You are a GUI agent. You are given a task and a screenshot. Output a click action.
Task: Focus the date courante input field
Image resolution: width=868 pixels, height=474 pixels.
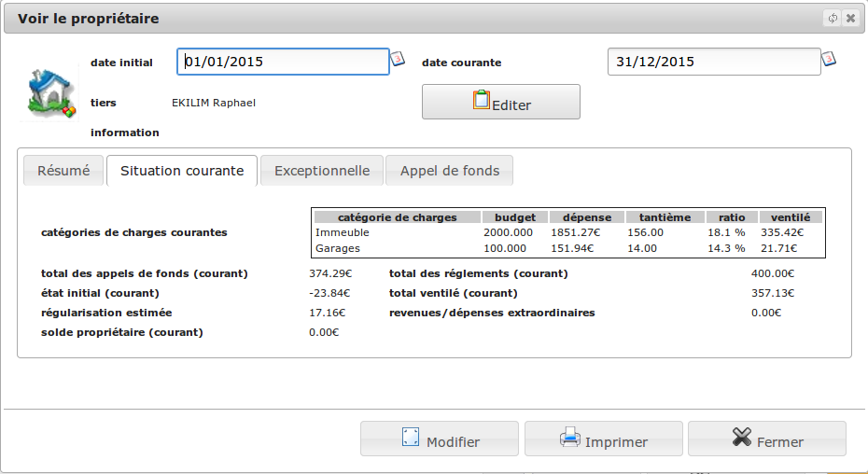pyautogui.click(x=714, y=62)
